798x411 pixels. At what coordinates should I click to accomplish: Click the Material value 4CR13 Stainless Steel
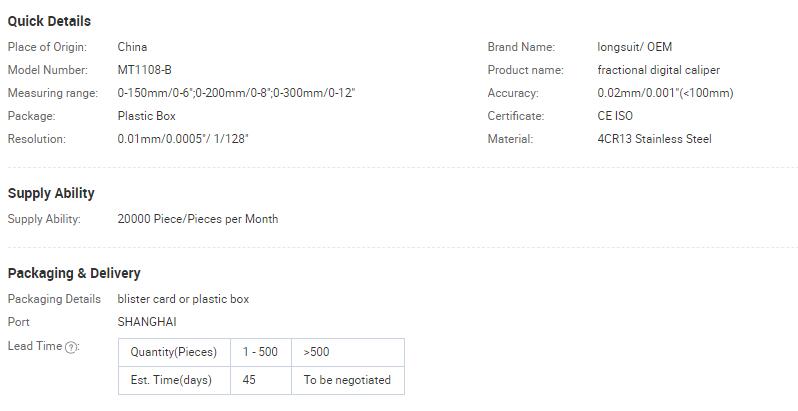coord(654,139)
